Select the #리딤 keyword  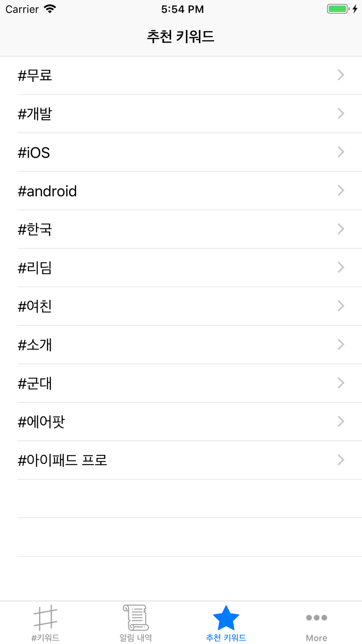(181, 268)
